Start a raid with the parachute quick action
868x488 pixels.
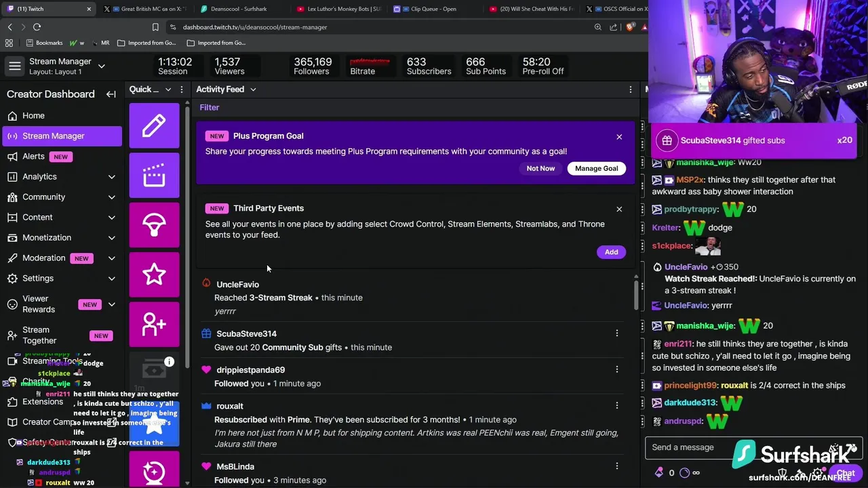(x=154, y=224)
